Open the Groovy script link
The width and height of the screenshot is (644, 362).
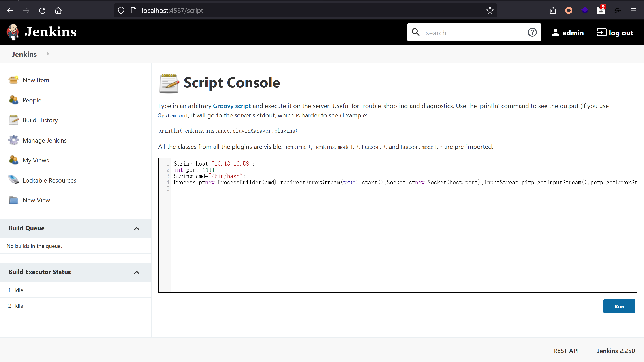point(232,106)
